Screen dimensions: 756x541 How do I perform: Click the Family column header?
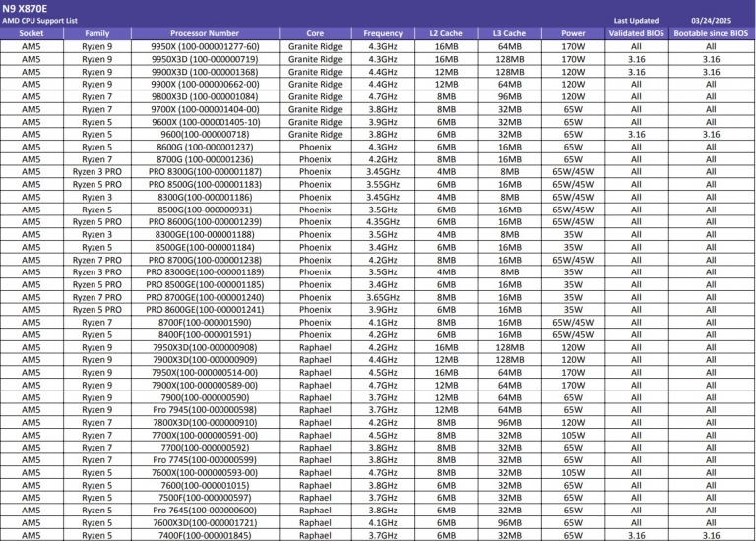click(x=96, y=33)
